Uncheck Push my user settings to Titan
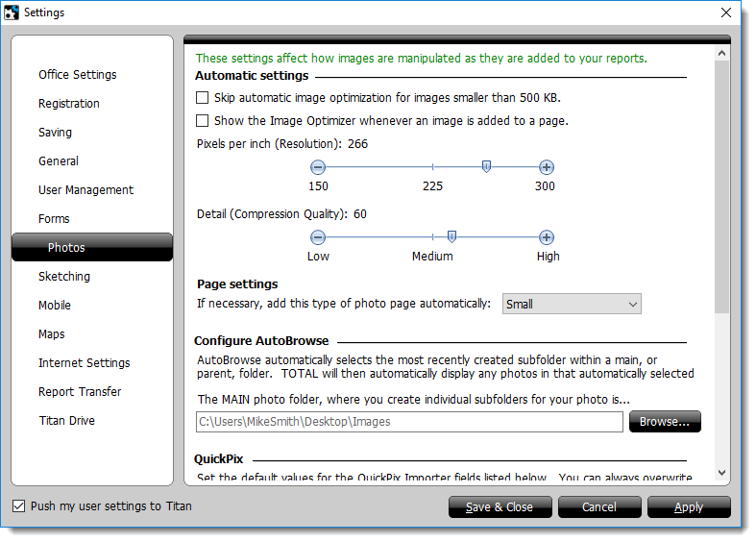The width and height of the screenshot is (756, 542). (19, 506)
